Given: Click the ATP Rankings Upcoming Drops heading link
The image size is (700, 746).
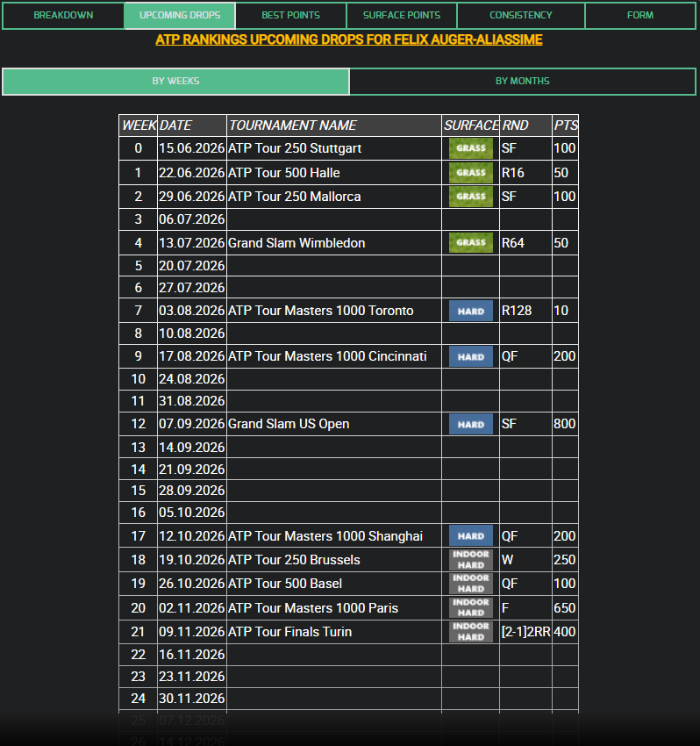Looking at the screenshot, I should coord(349,39).
